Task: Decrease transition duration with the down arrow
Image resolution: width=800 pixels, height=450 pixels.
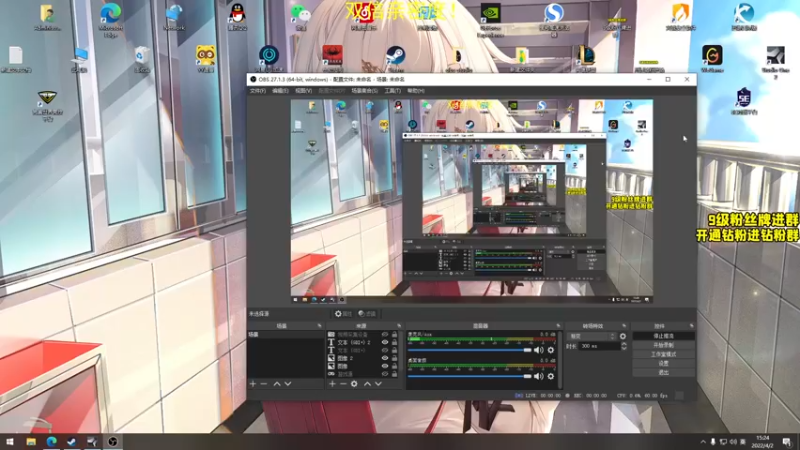Action: pyautogui.click(x=623, y=348)
